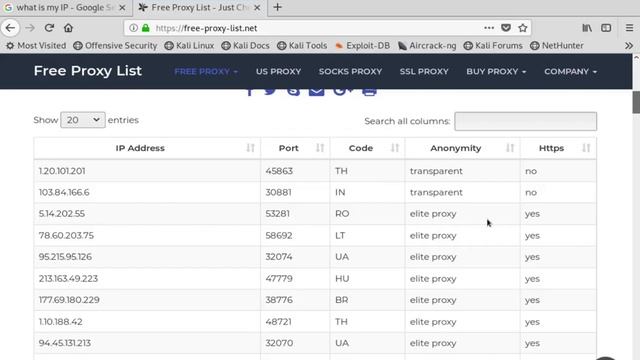Expand the BUY PROXY dropdown menu
The image size is (640, 360).
(x=496, y=71)
